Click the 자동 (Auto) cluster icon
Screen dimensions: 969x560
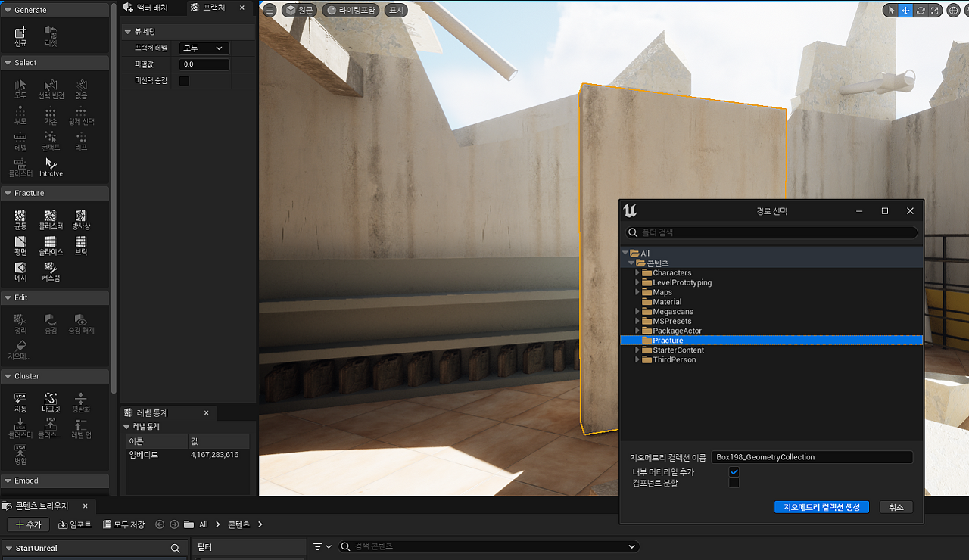pos(20,402)
